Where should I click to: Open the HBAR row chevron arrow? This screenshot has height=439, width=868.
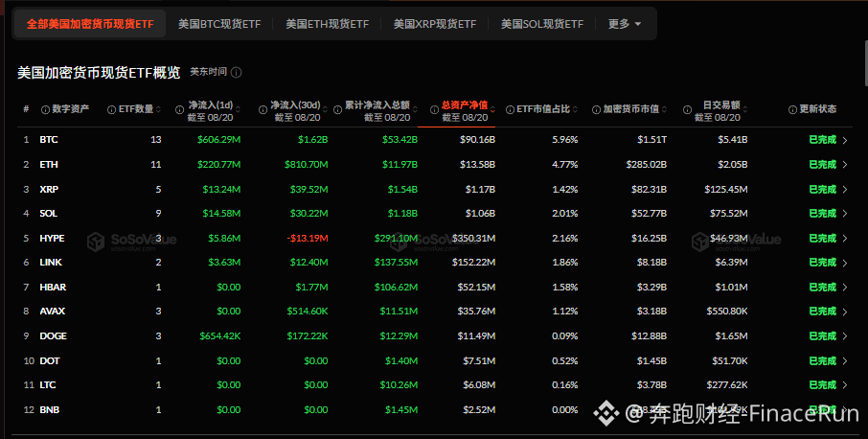pyautogui.click(x=845, y=288)
